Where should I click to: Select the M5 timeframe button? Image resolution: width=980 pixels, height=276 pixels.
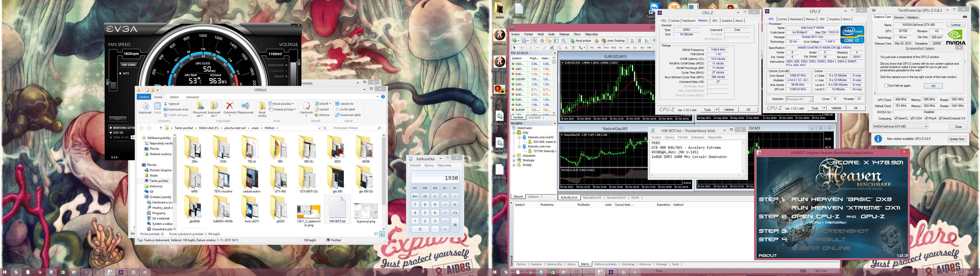click(599, 48)
